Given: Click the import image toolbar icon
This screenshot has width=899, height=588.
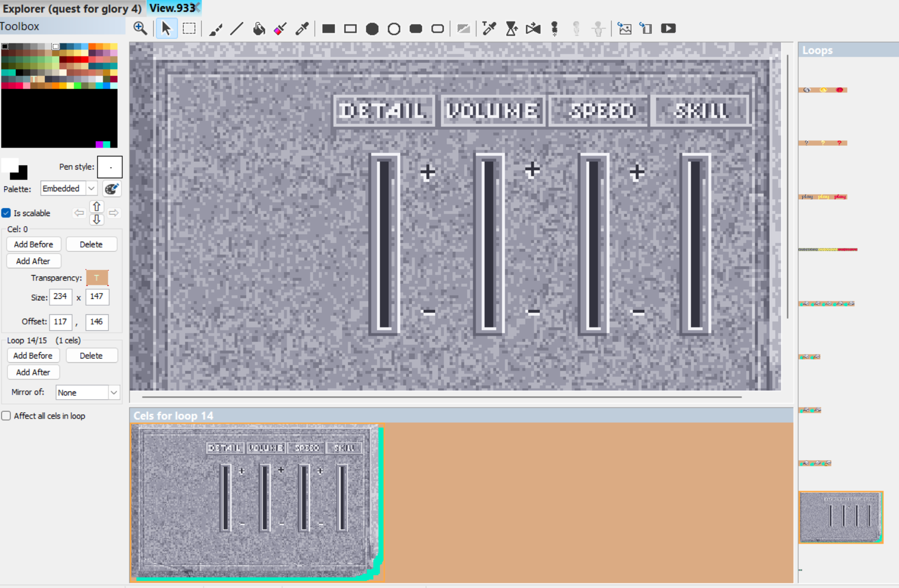Looking at the screenshot, I should (625, 29).
